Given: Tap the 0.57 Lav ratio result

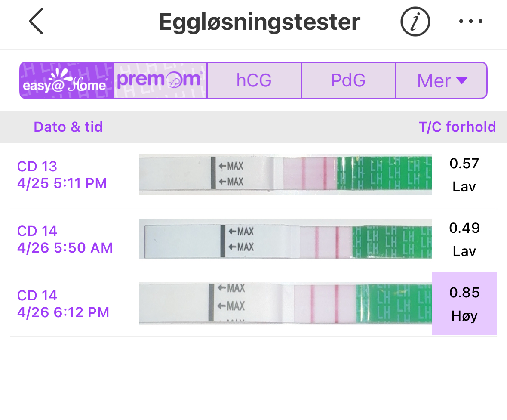Looking at the screenshot, I should 464,175.
